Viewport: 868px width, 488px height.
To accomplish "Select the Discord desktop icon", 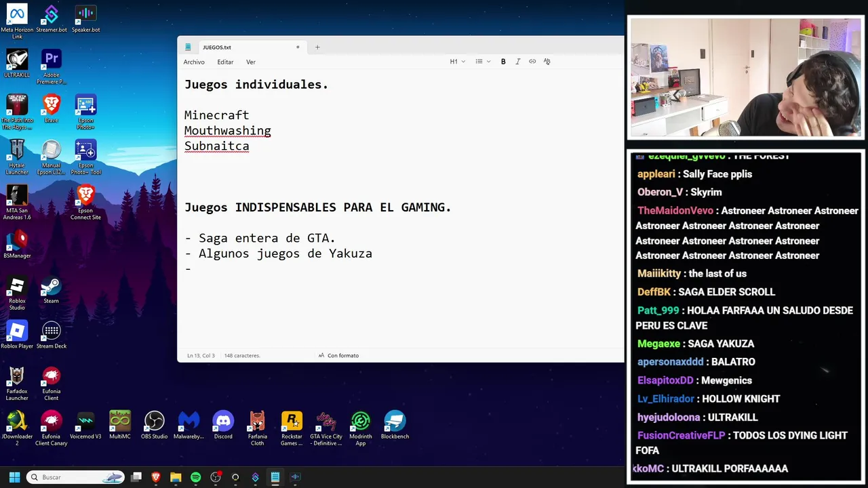I will click(223, 425).
